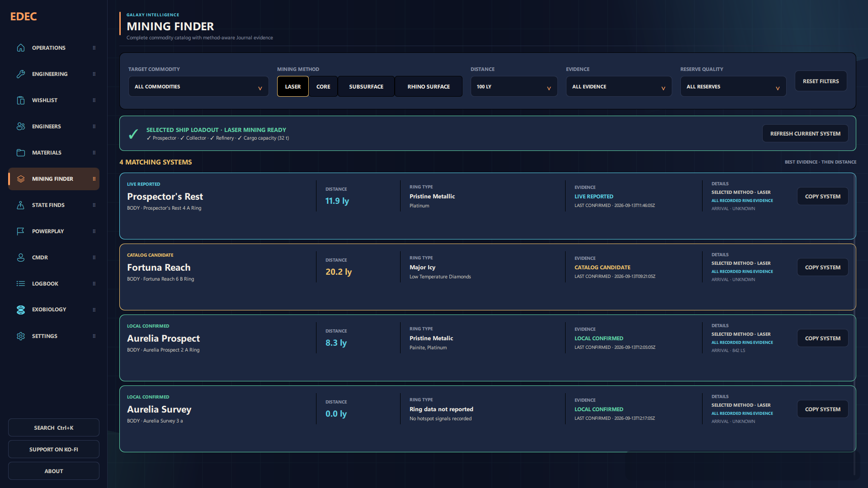
Task: Click the drag handle beside Exobiology
Action: click(94, 310)
